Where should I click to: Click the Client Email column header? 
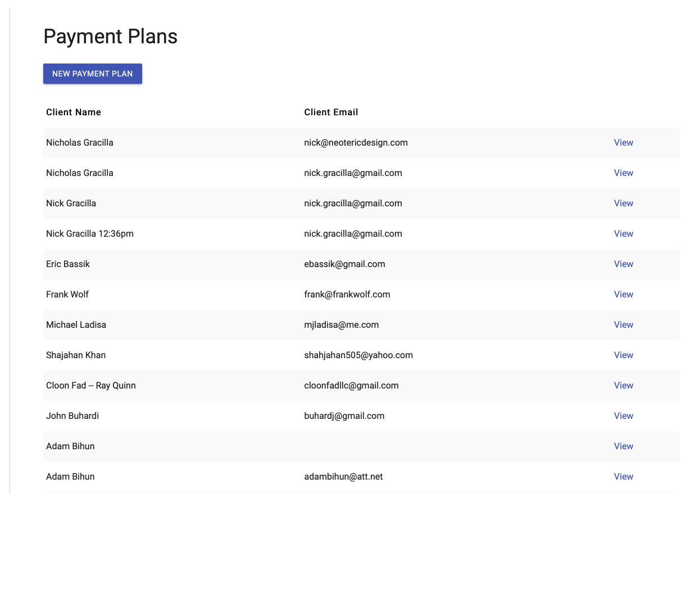coord(331,112)
